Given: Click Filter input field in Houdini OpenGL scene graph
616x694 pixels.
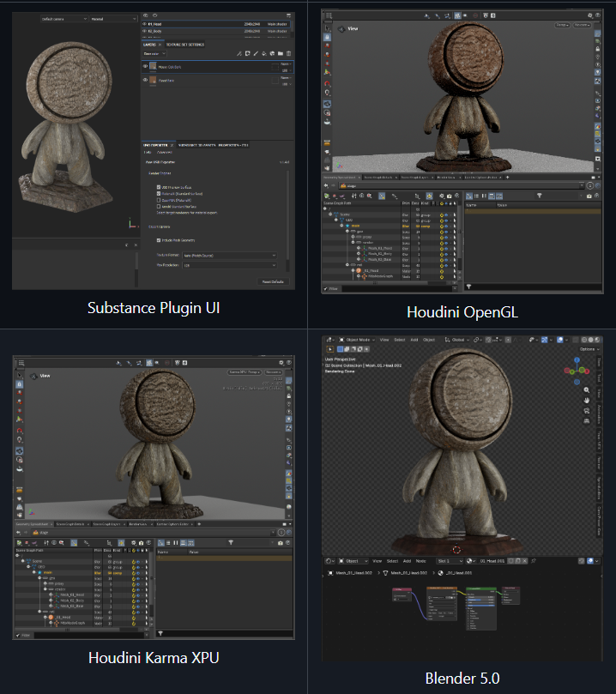Looking at the screenshot, I should (x=397, y=288).
